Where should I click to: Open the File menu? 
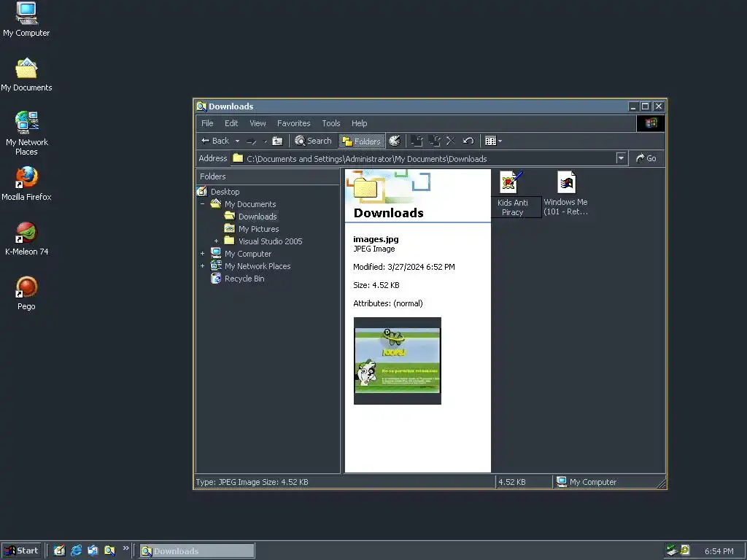207,123
